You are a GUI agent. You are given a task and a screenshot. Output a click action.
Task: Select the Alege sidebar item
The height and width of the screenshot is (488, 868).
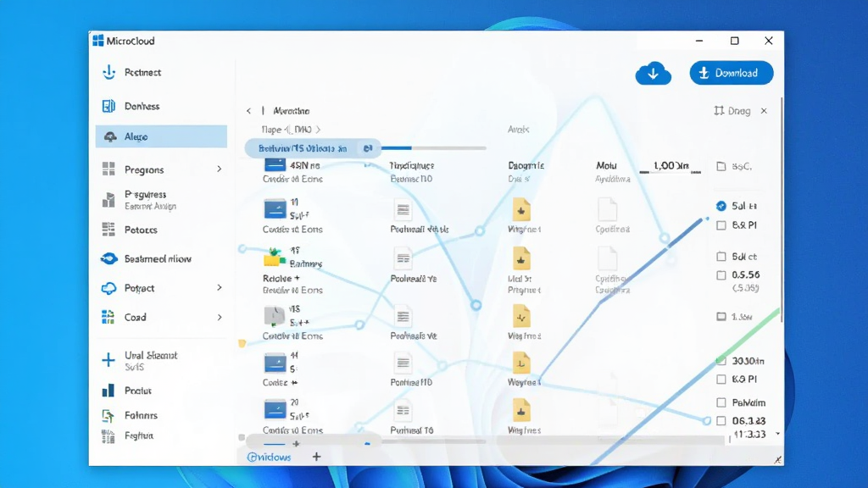(x=161, y=136)
